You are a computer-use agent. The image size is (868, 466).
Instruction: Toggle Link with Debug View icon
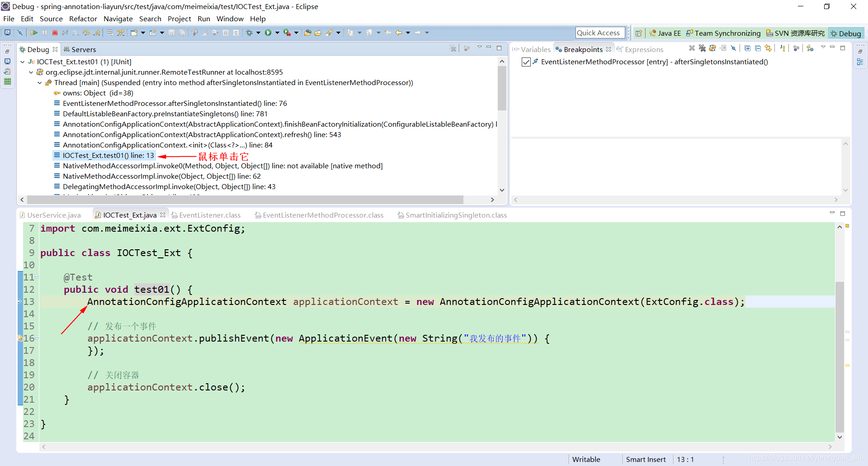point(768,48)
